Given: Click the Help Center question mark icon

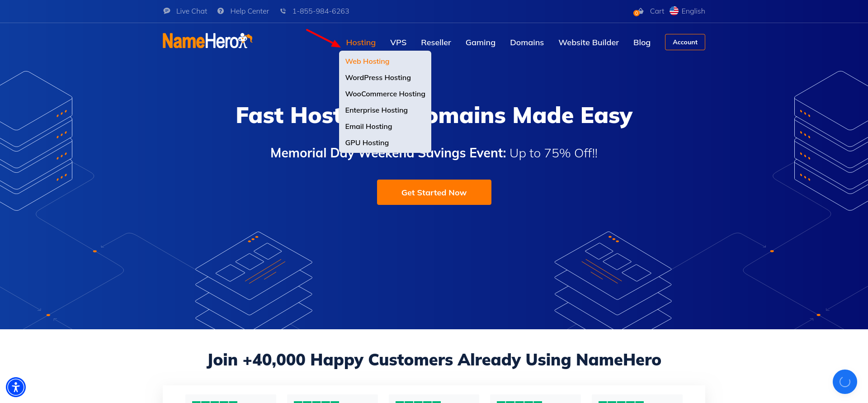Looking at the screenshot, I should point(221,11).
